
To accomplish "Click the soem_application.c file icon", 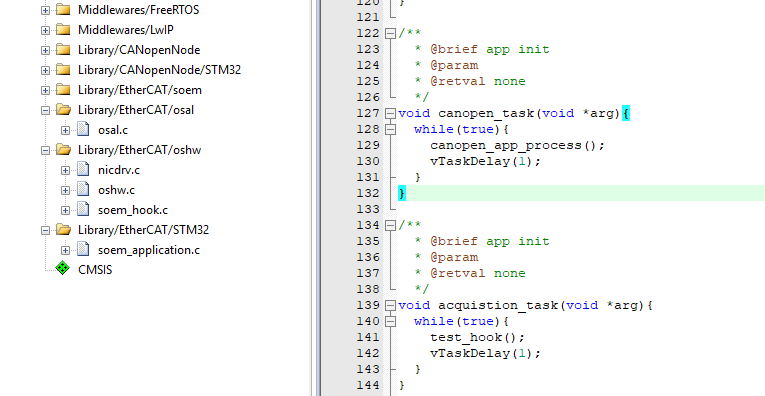I will pos(83,249).
